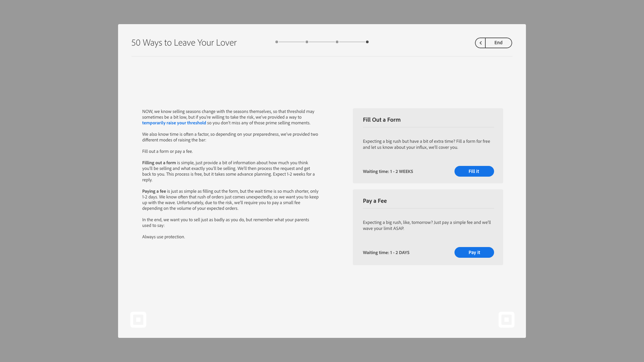
Task: Click the Always use protection. line
Action: coord(163,237)
